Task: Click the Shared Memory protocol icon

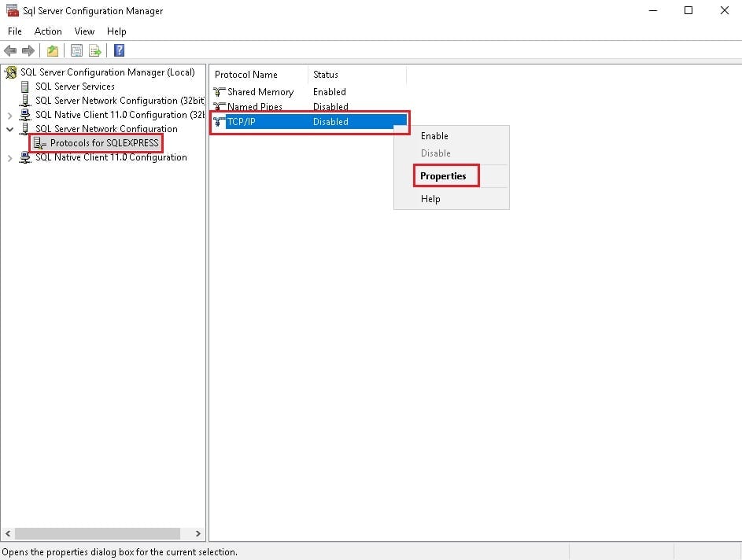Action: pos(219,92)
